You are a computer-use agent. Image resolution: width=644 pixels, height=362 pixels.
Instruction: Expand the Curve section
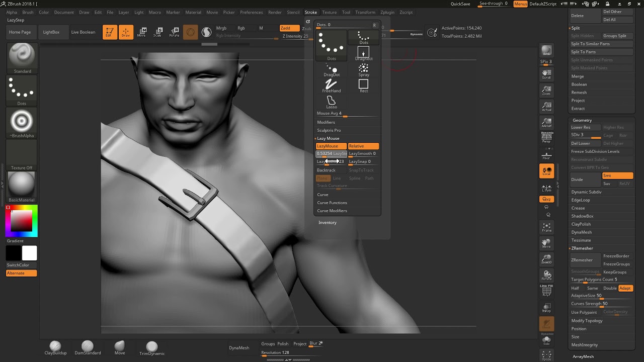pos(323,195)
